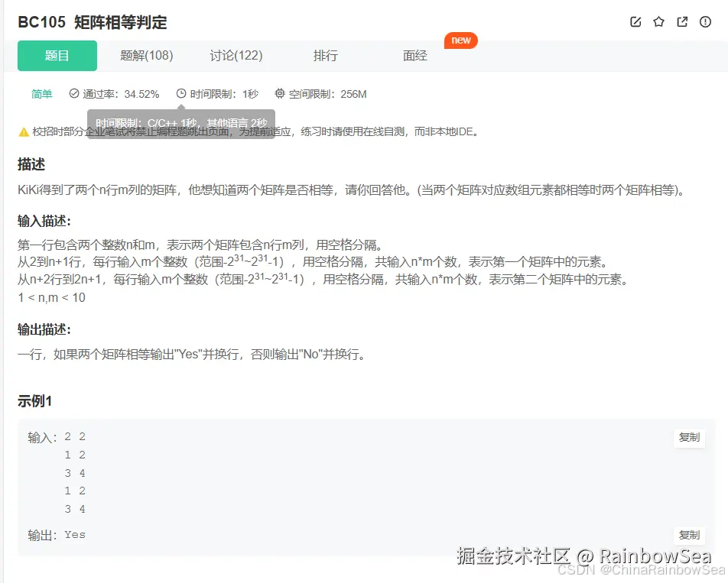Click the edit/feedback pencil icon top right
This screenshot has height=583, width=728.
(635, 22)
